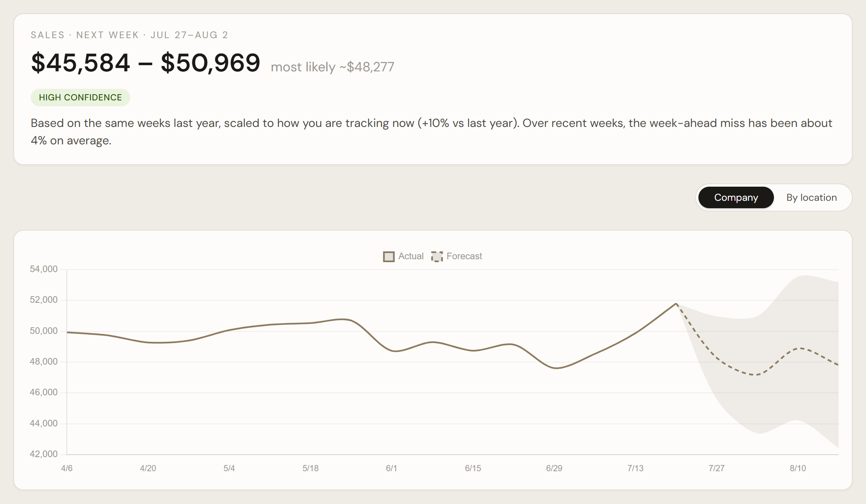Click the 7/13 x-axis date label
This screenshot has height=504, width=866.
click(635, 468)
